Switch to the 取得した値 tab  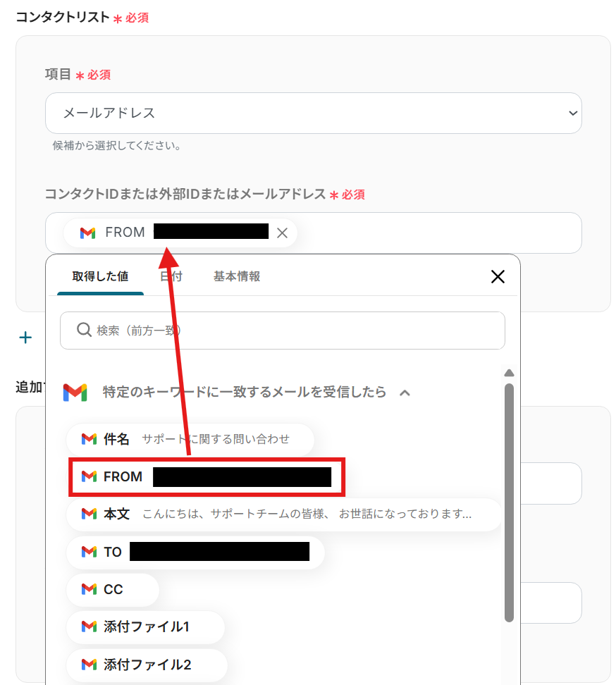(x=100, y=276)
